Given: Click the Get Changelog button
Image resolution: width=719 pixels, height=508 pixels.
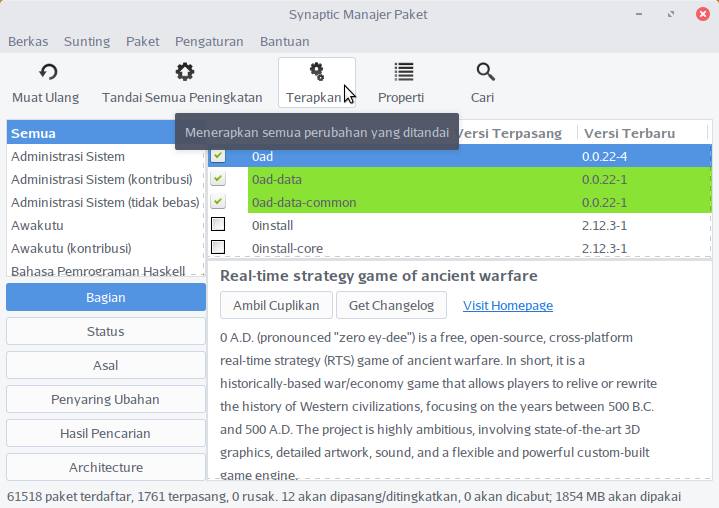Looking at the screenshot, I should click(x=391, y=305).
